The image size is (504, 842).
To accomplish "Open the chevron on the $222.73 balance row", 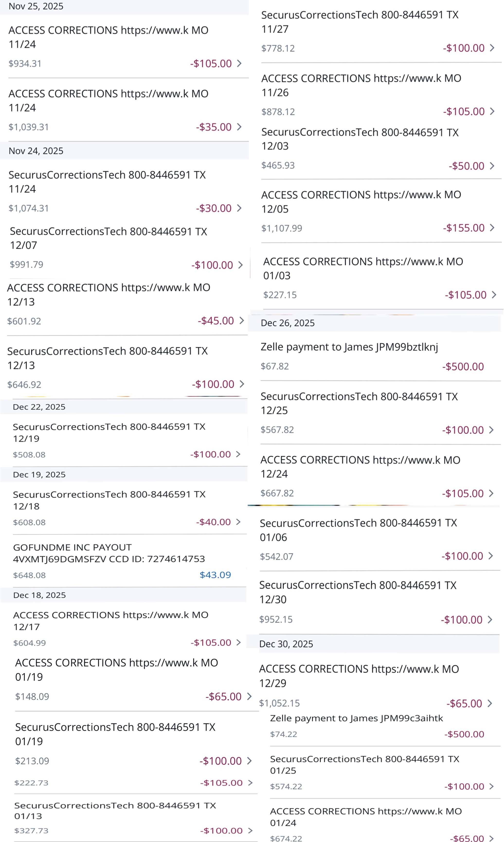I will coord(250,783).
